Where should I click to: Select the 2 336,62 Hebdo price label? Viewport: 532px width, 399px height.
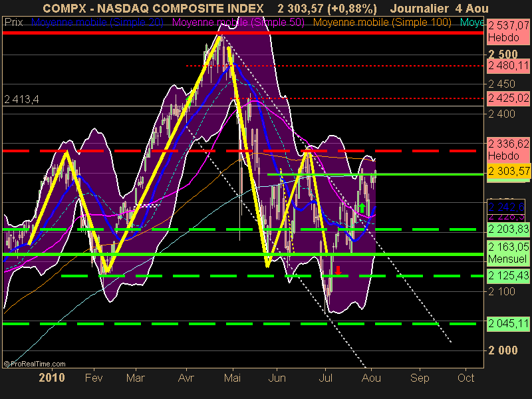click(x=508, y=150)
